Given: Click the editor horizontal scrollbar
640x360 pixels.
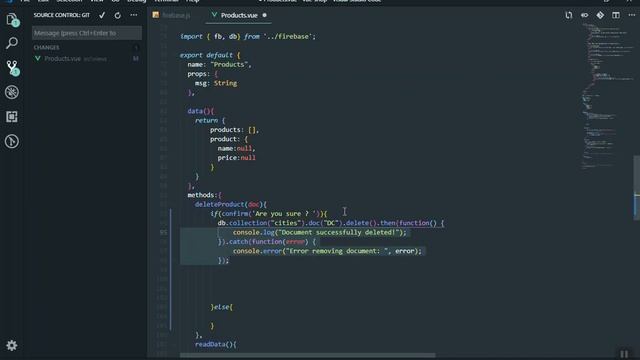Looking at the screenshot, I should [x=307, y=356].
